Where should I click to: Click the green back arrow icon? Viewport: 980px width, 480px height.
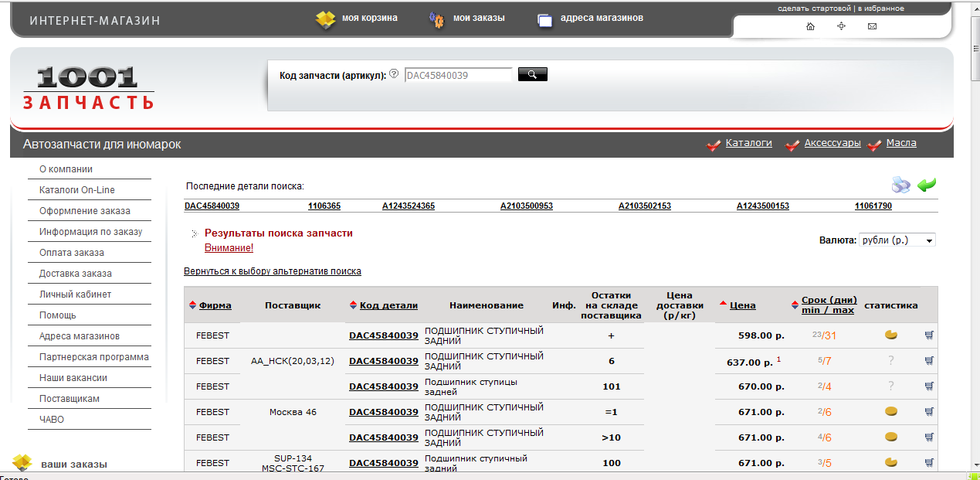tap(927, 185)
